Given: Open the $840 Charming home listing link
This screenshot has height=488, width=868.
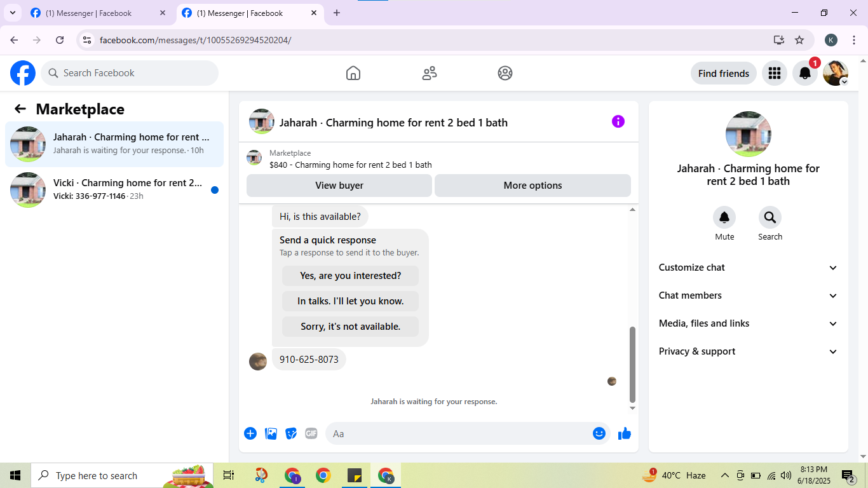Looking at the screenshot, I should tap(351, 165).
